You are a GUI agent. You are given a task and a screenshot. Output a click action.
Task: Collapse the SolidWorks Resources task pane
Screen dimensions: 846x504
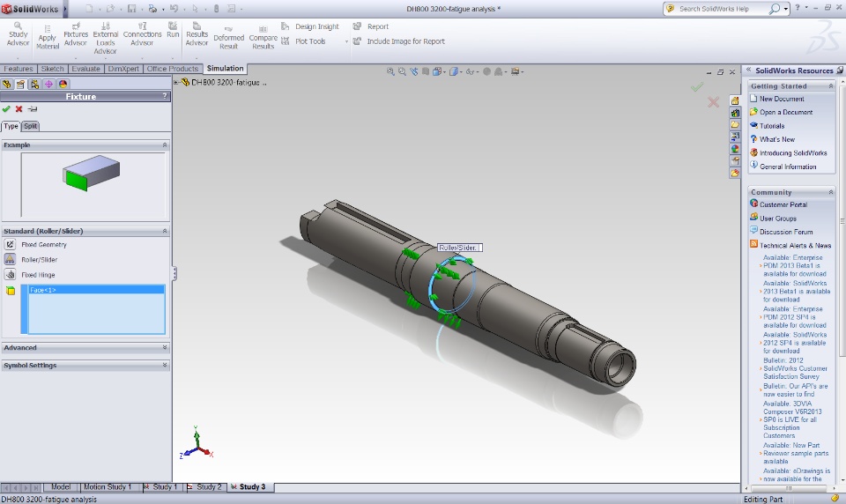pyautogui.click(x=749, y=70)
